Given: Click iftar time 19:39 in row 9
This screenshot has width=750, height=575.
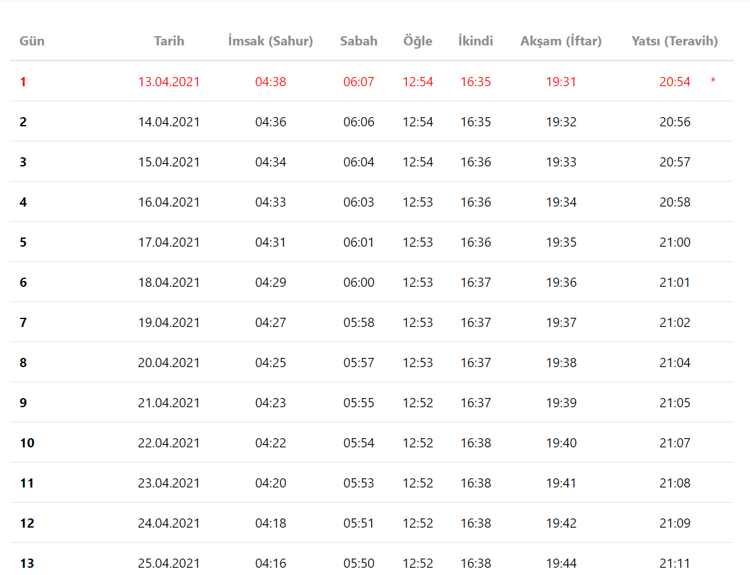Looking at the screenshot, I should point(561,403).
